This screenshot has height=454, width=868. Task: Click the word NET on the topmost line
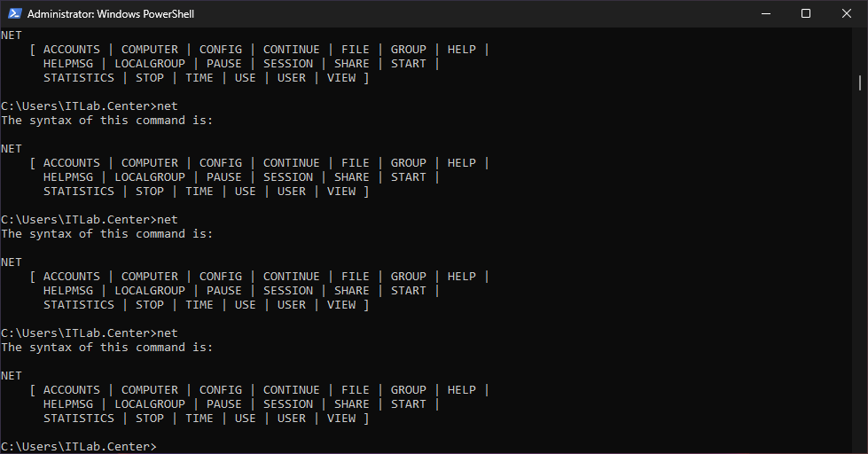click(x=12, y=35)
